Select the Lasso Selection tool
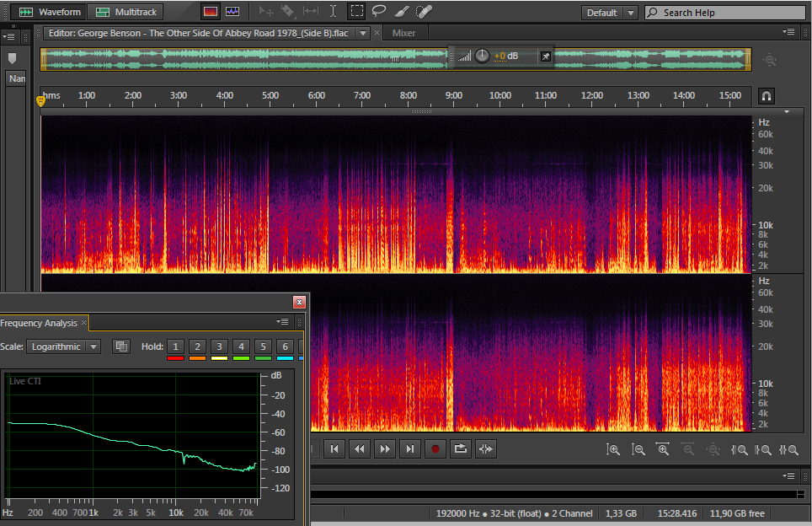Viewport: 812px width, 526px height. click(379, 12)
